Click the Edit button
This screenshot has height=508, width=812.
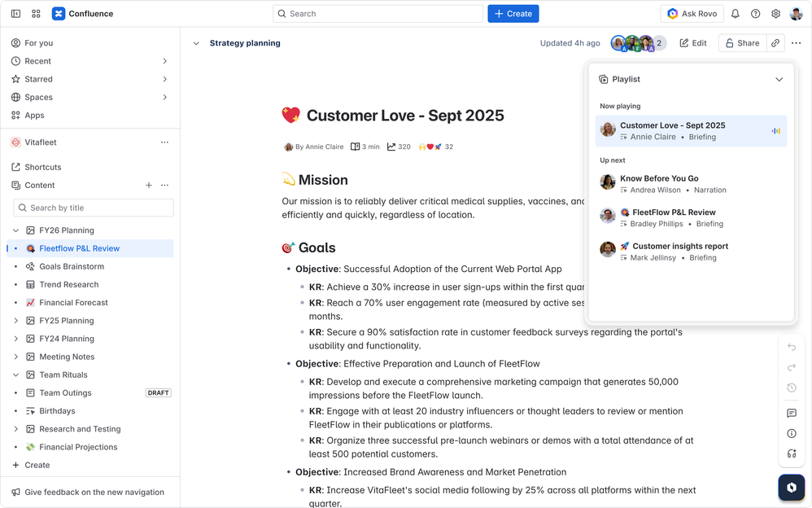693,43
